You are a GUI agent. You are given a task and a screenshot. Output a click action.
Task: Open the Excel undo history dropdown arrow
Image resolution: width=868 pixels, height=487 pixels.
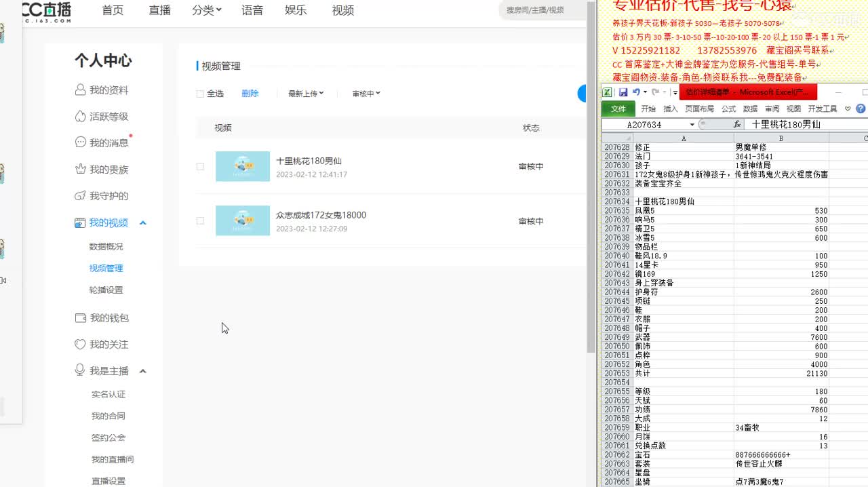coord(645,92)
